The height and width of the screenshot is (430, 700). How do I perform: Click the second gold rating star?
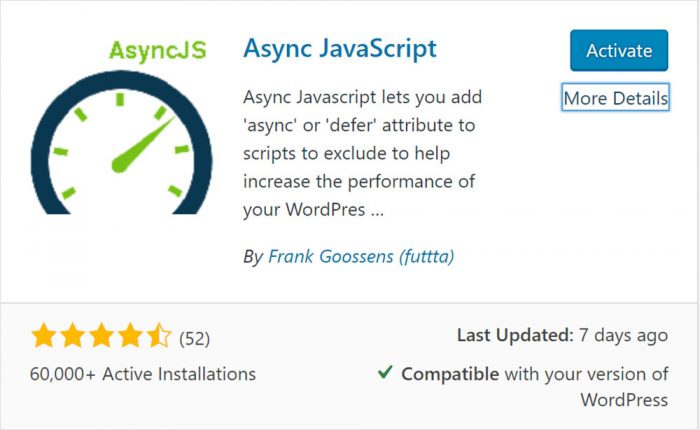click(73, 336)
